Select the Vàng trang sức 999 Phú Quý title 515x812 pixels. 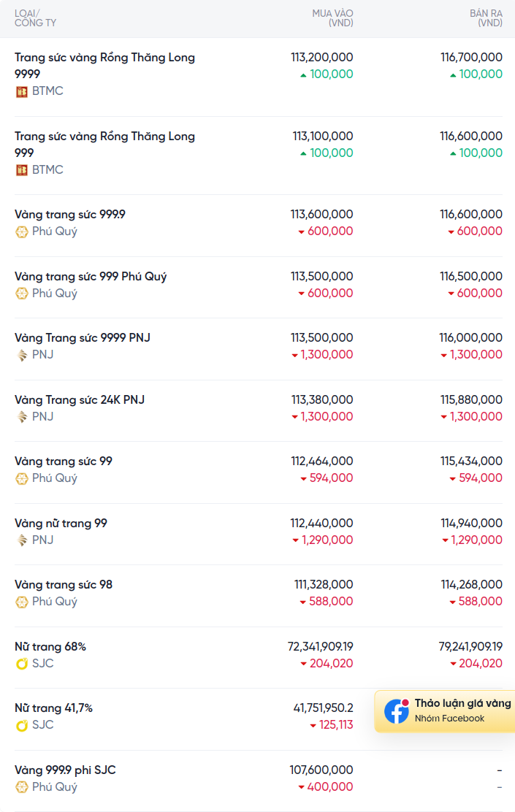pyautogui.click(x=91, y=277)
